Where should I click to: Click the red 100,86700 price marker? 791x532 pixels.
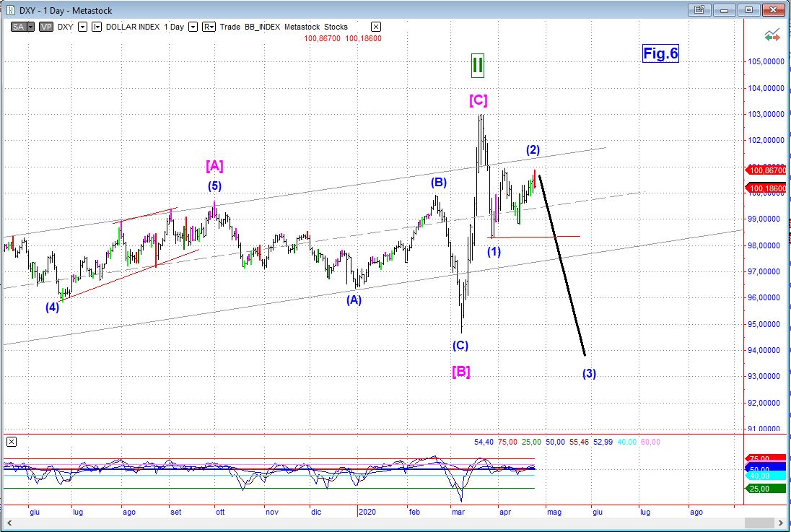tap(766, 170)
